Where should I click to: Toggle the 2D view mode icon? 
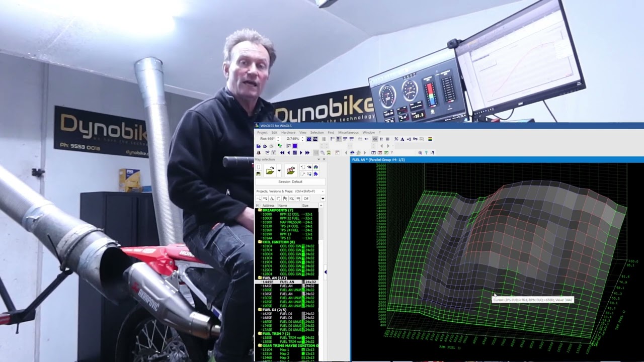[315, 139]
